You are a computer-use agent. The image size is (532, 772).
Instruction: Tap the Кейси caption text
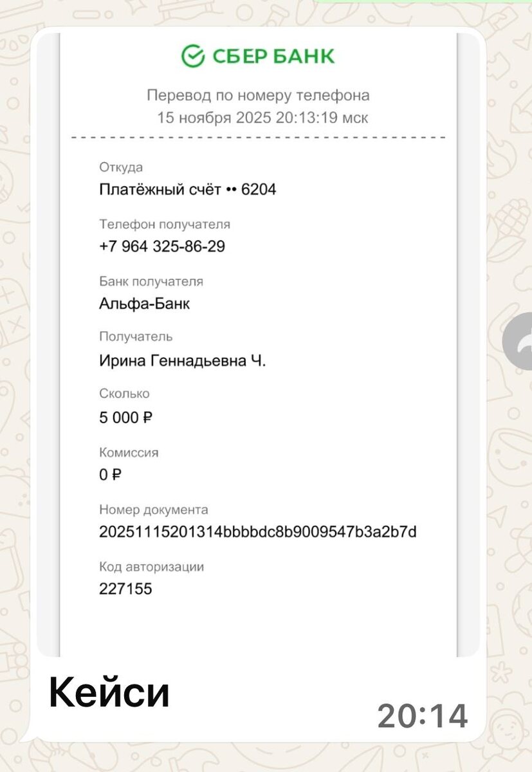coord(109,694)
